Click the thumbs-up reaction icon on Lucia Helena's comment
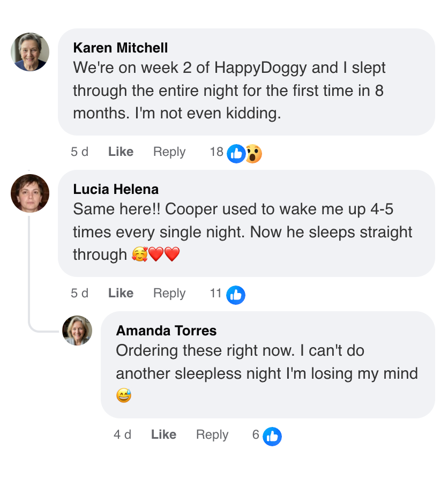448x480 pixels. 236,295
